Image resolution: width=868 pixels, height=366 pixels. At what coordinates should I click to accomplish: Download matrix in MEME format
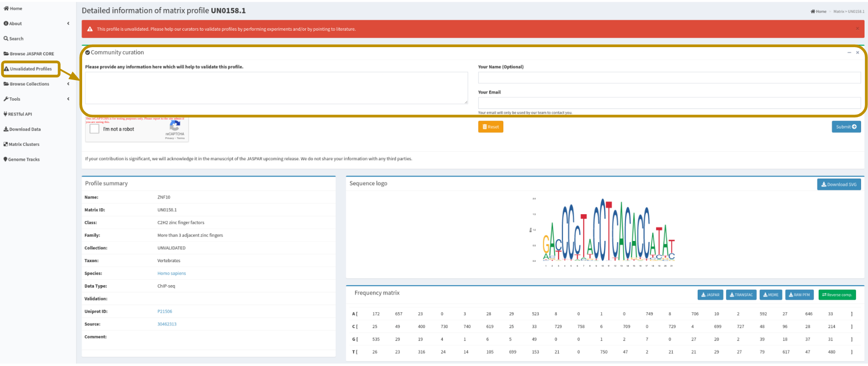[x=771, y=295]
